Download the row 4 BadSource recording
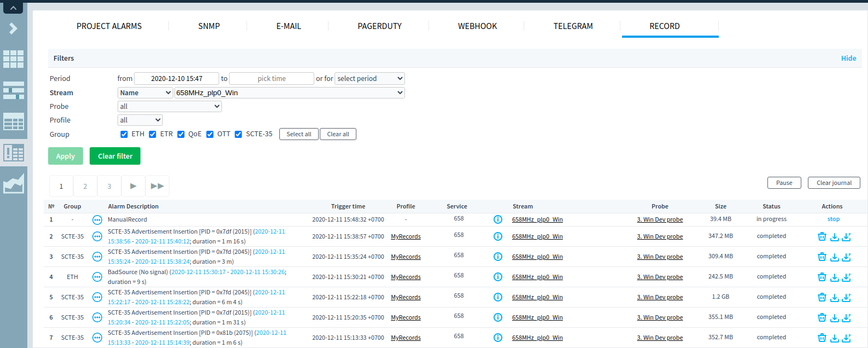The width and height of the screenshot is (868, 348). 834,277
